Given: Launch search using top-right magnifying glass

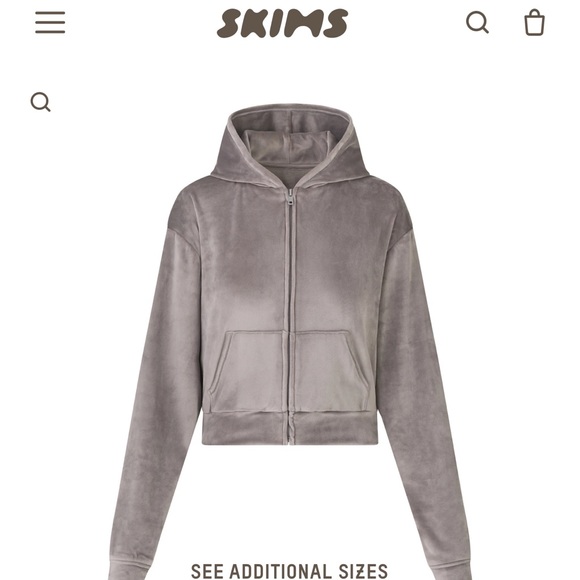Looking at the screenshot, I should tap(477, 23).
